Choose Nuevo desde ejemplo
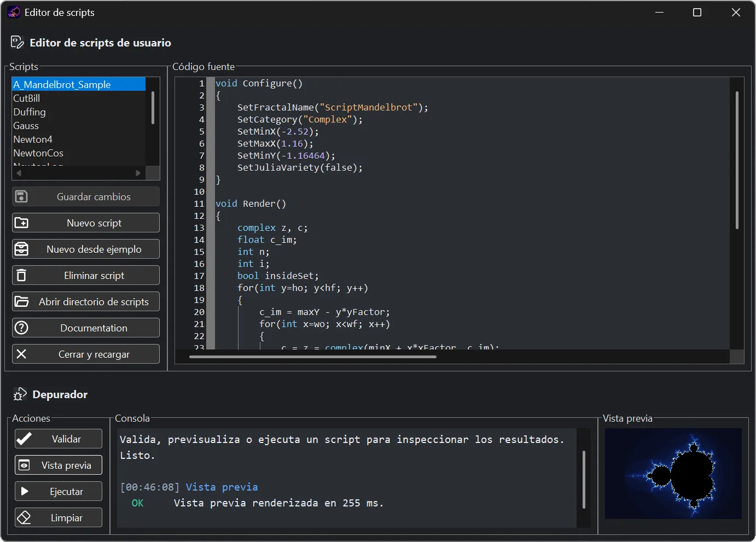Screen dimensions: 756x542 pyautogui.click(x=86, y=249)
